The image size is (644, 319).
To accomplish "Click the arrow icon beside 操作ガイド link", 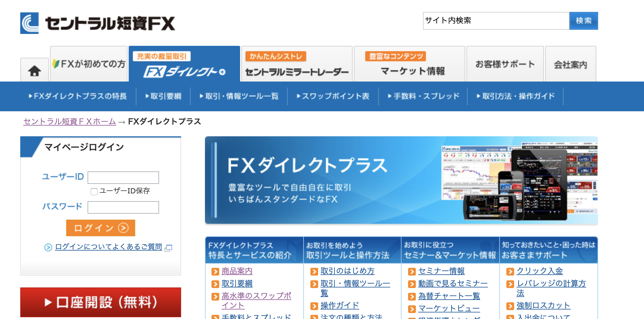I will pyautogui.click(x=314, y=306).
